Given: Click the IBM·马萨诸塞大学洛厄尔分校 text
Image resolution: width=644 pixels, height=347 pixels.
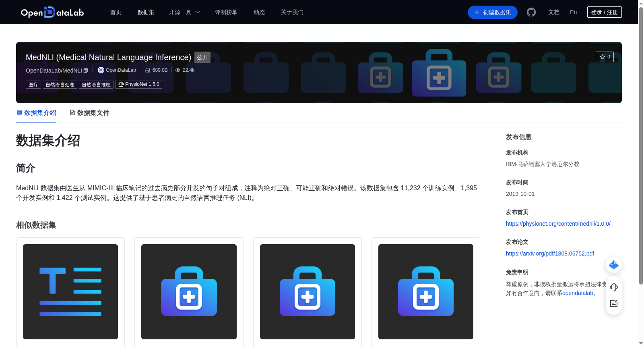Looking at the screenshot, I should tap(543, 164).
